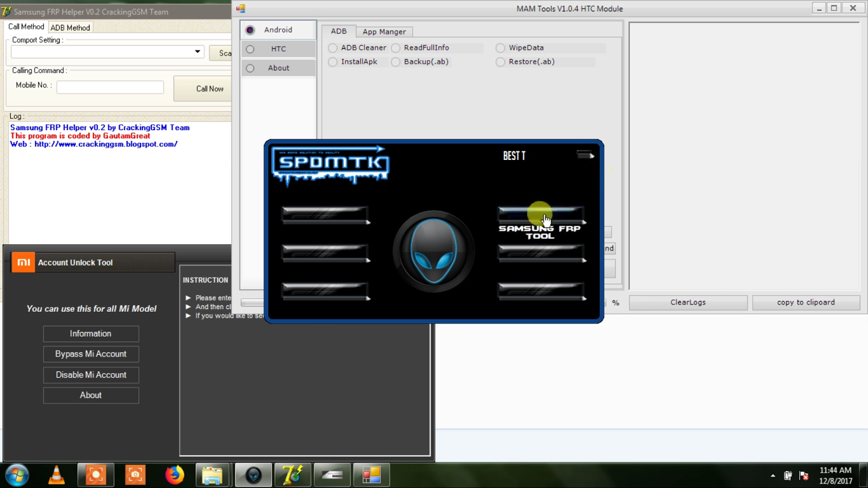868x488 pixels.
Task: Click the device tray icon beside the flag
Action: (x=788, y=476)
